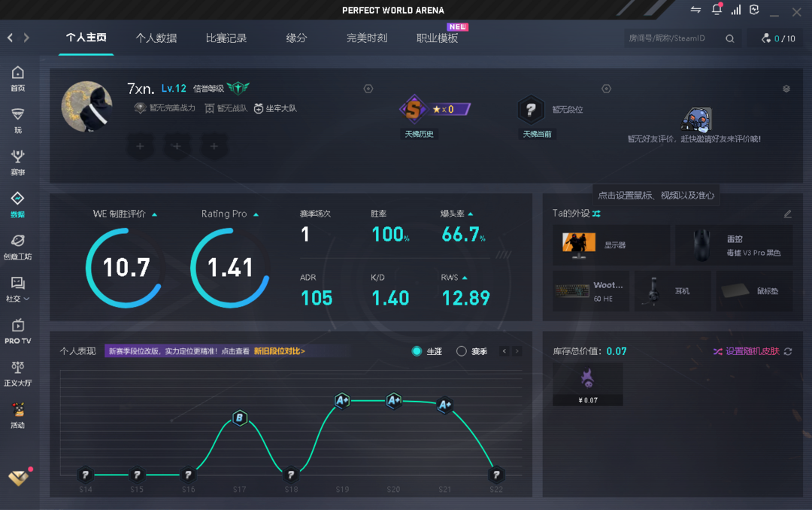This screenshot has width=812, height=510.
Task: Open PRO TV from the sidebar
Action: click(x=17, y=330)
